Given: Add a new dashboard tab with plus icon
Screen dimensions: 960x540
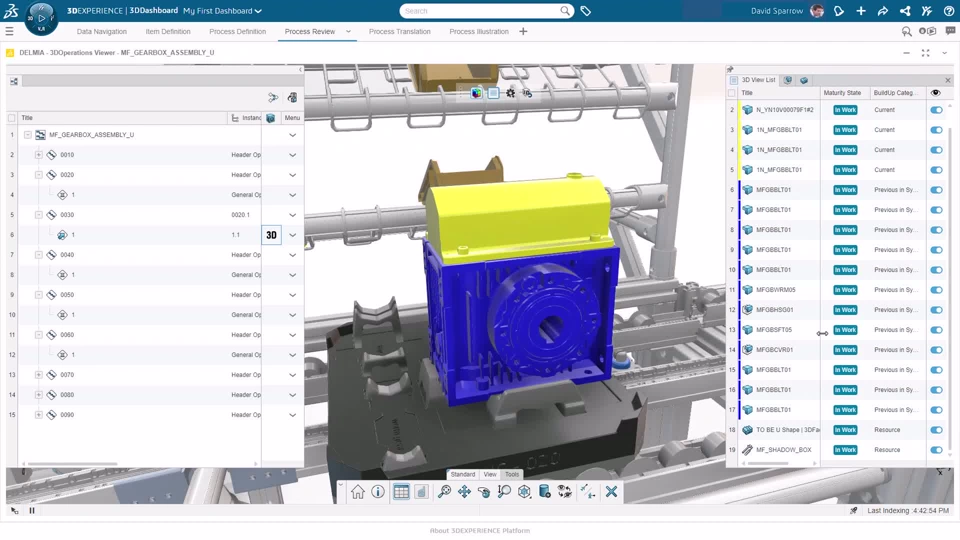Looking at the screenshot, I should 523,31.
